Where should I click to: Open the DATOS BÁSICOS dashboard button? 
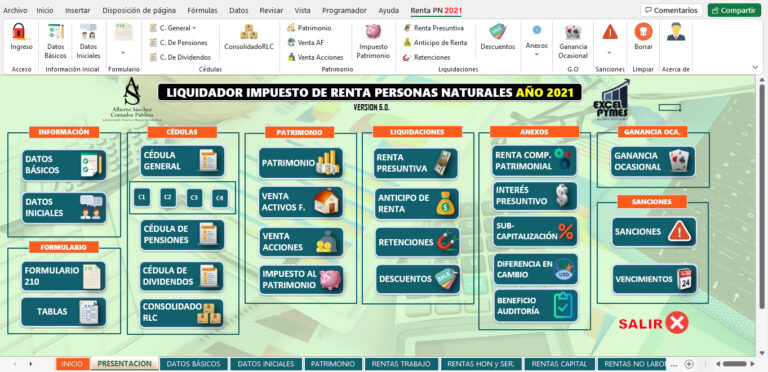[x=64, y=165]
